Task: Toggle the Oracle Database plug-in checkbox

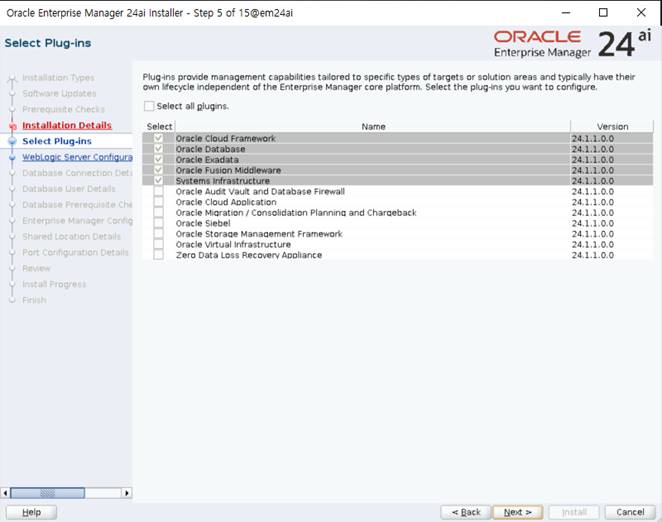Action: 158,149
